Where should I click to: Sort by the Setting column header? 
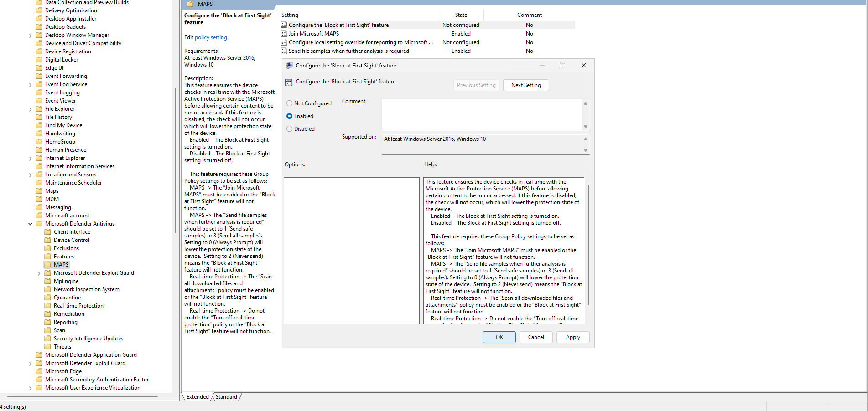pyautogui.click(x=358, y=15)
